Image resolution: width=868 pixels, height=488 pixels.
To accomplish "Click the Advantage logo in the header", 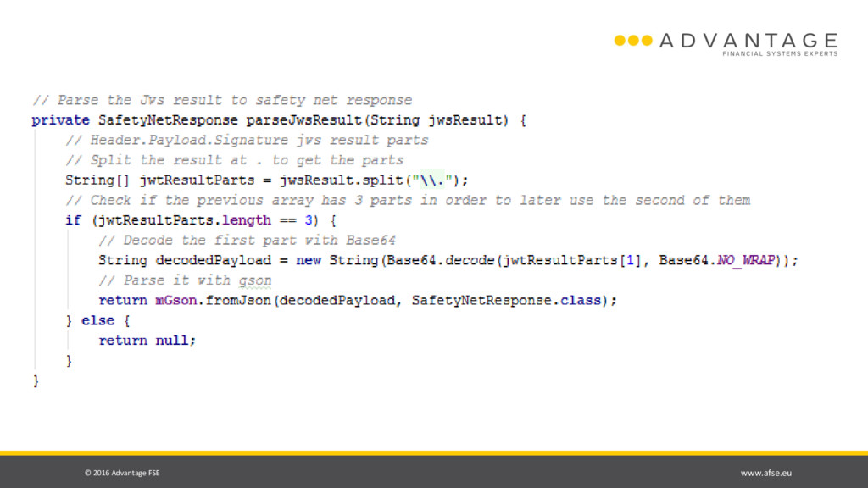I will [x=726, y=43].
